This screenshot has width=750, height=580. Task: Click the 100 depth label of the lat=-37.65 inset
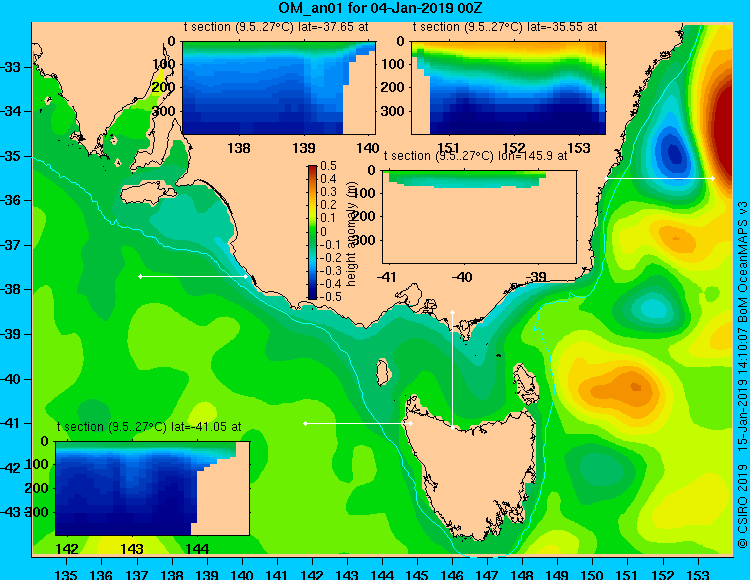(164, 64)
